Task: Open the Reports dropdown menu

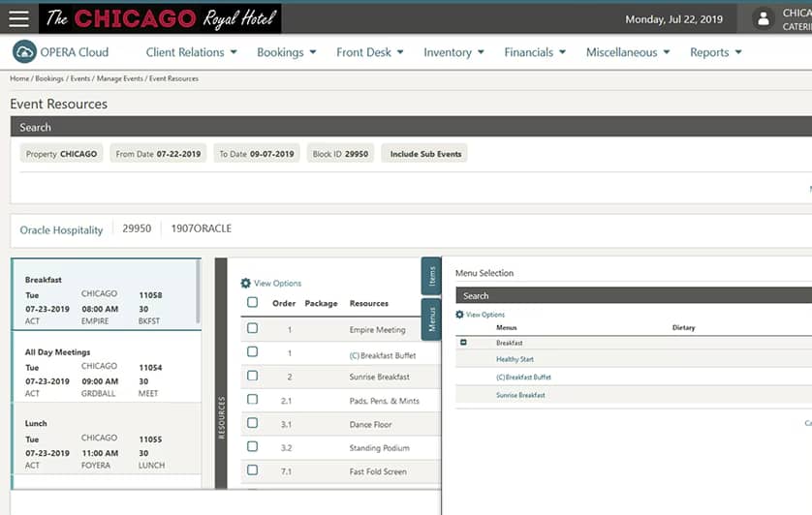Action: click(716, 52)
